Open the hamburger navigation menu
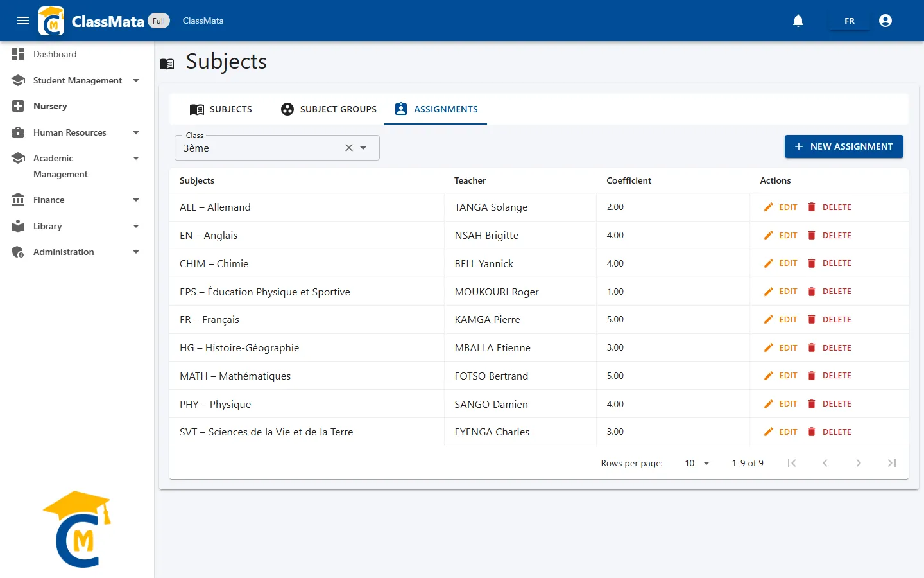 (23, 21)
